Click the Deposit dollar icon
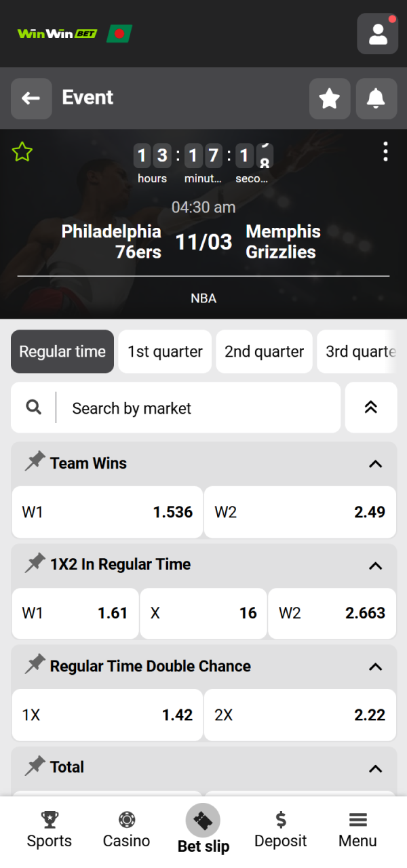 (x=281, y=819)
